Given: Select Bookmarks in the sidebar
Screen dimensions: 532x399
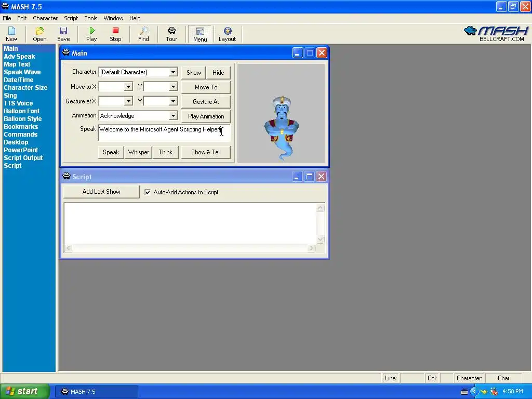Looking at the screenshot, I should point(21,127).
